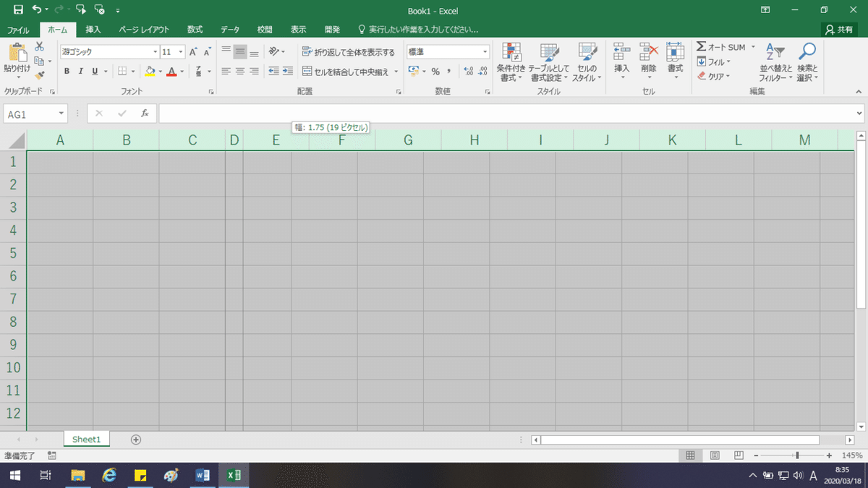Open the File (ファイル) tab
Screen dimensions: 868x488
(x=18, y=30)
